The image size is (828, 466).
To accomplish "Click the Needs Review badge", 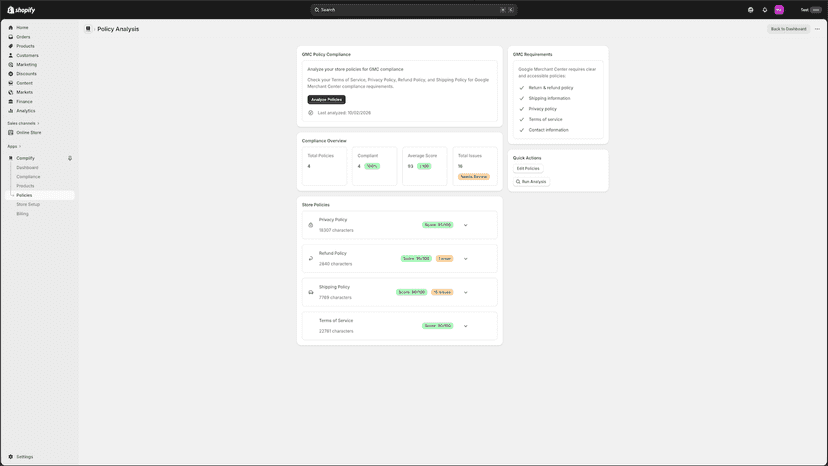I will click(474, 176).
